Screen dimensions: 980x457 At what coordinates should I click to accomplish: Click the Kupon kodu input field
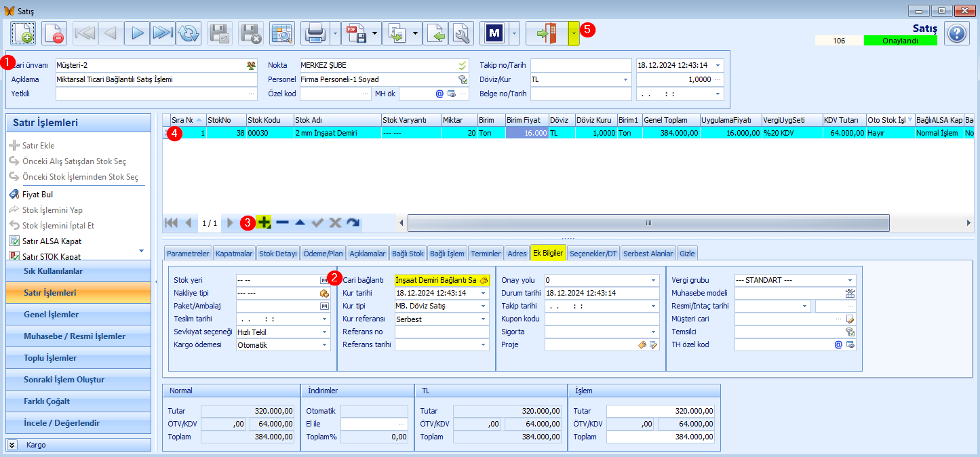(x=602, y=319)
